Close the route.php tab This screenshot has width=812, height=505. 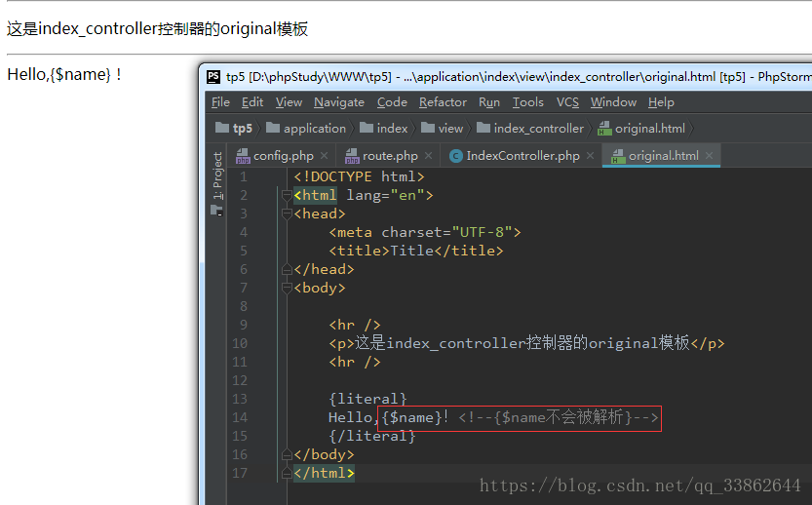click(x=428, y=155)
